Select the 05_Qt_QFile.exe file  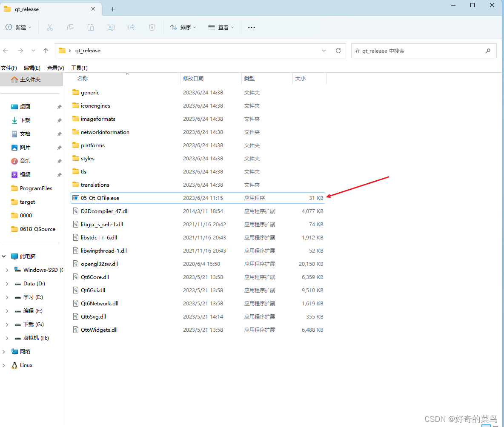[100, 198]
